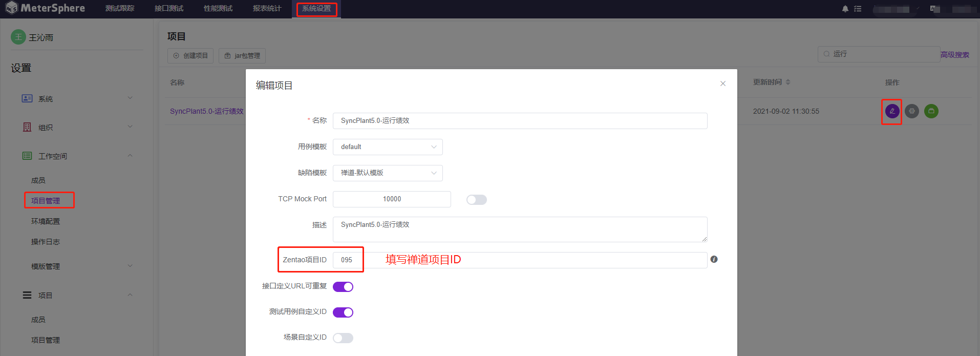Expand the 组织 sidebar section
The width and height of the screenshot is (980, 356).
(x=130, y=127)
